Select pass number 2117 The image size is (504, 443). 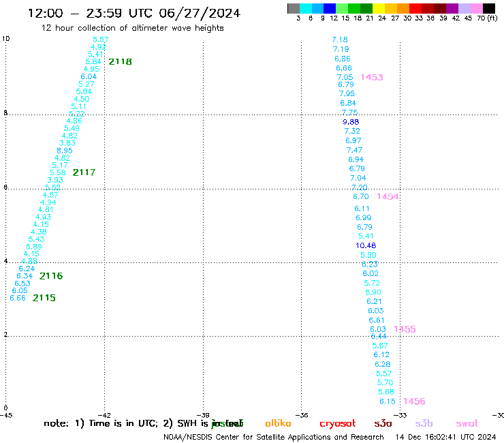pos(84,172)
